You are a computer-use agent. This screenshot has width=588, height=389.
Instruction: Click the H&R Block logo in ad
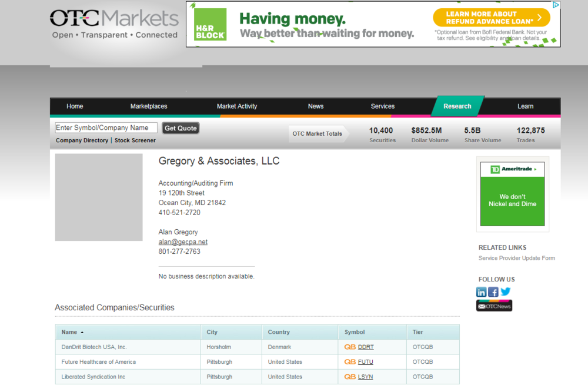211,24
